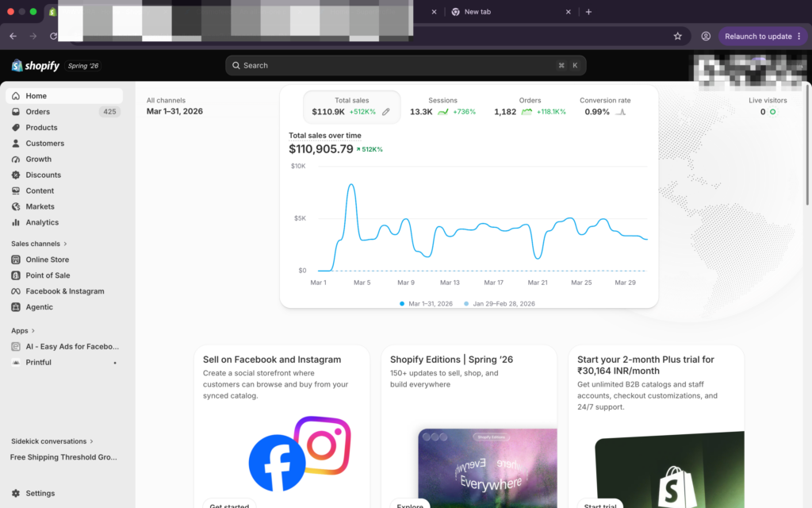The height and width of the screenshot is (508, 812).
Task: Click the Settings gear icon
Action: tap(16, 494)
